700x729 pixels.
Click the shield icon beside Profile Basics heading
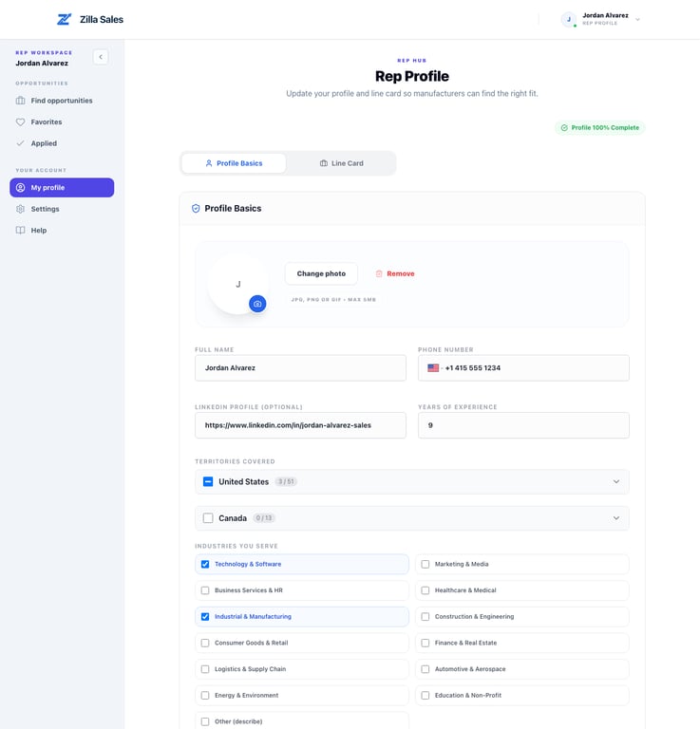point(196,208)
